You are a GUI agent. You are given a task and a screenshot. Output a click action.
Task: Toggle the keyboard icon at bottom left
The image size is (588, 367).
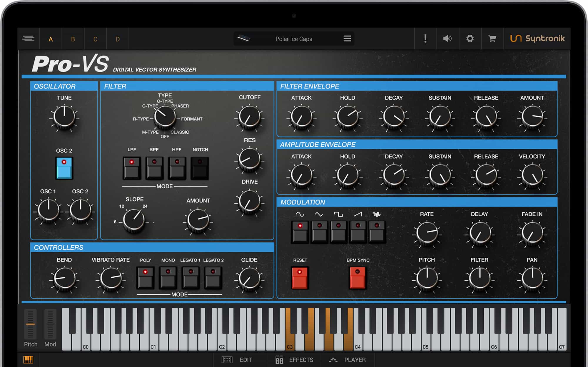(x=28, y=360)
